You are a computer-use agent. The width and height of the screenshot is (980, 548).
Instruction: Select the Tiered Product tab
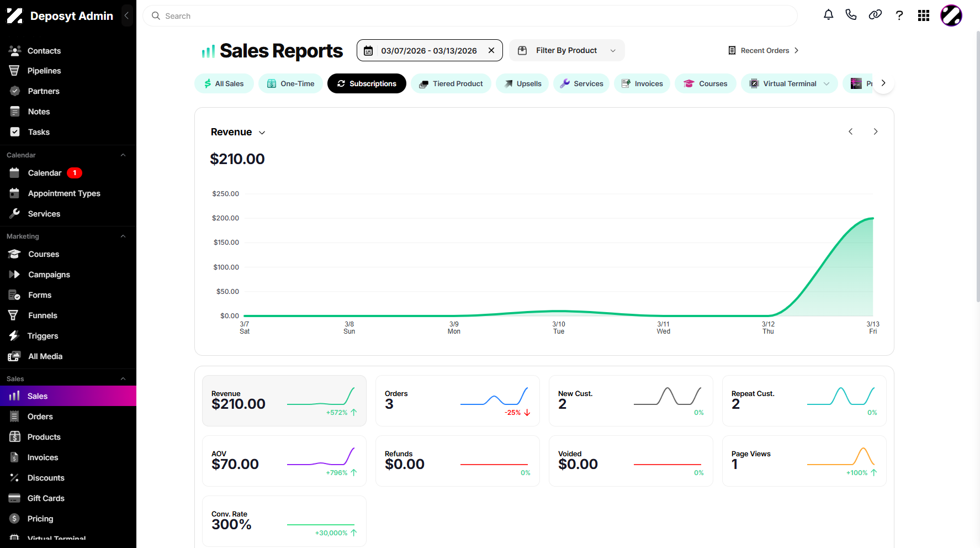click(x=451, y=83)
